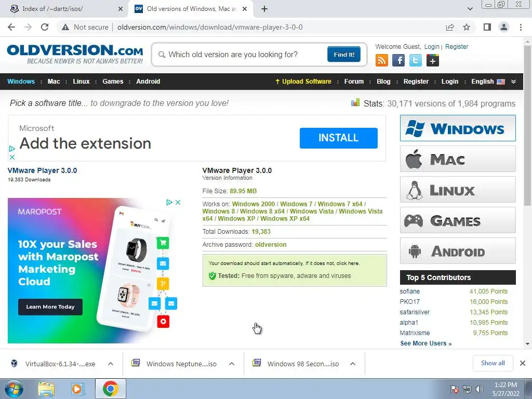The image size is (532, 399).
Task: Click the Windows XP x64 compatibility link
Action: [x=285, y=219]
